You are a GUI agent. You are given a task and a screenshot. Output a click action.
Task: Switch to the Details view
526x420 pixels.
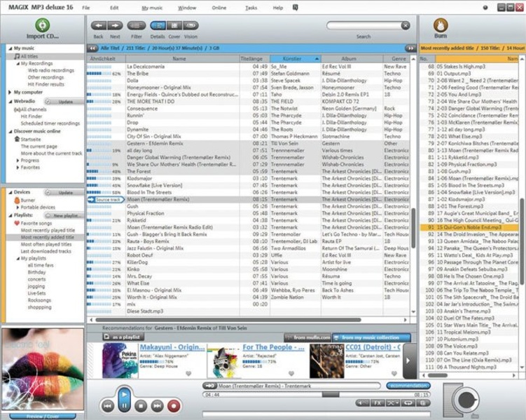tap(158, 25)
